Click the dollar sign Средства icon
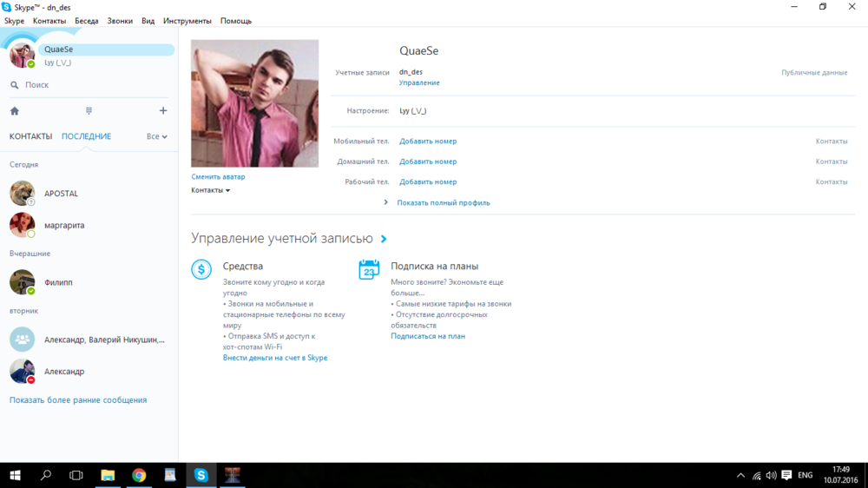 [x=201, y=269]
